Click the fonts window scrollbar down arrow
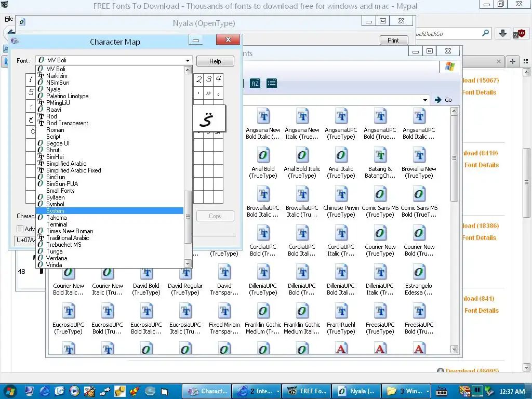 (454, 349)
